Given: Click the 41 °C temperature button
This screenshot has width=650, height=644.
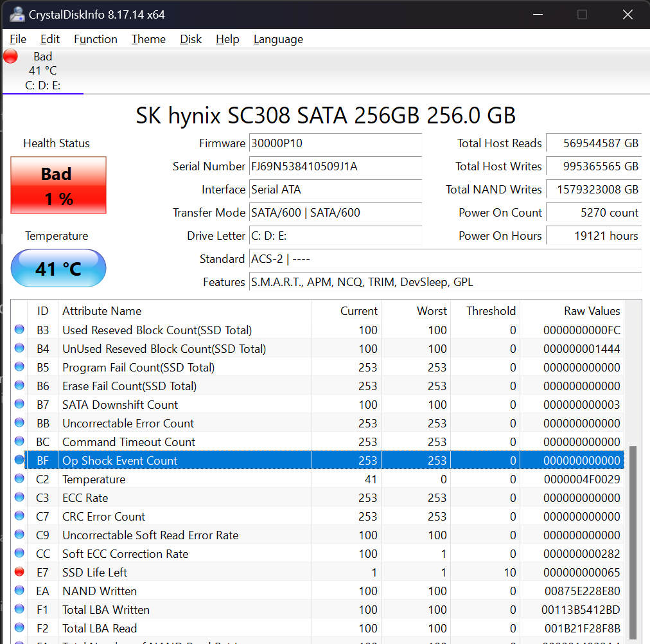Looking at the screenshot, I should (58, 268).
